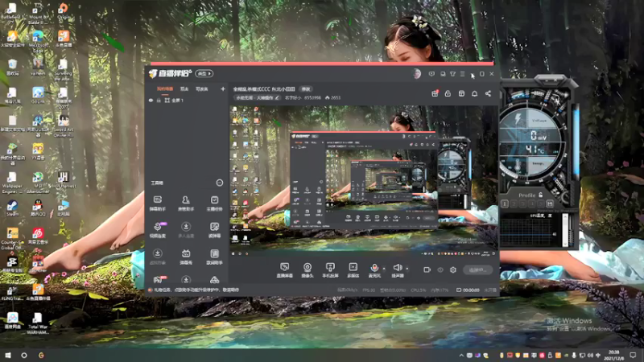
Task: Click the share icon in the stream header
Action: tap(488, 93)
